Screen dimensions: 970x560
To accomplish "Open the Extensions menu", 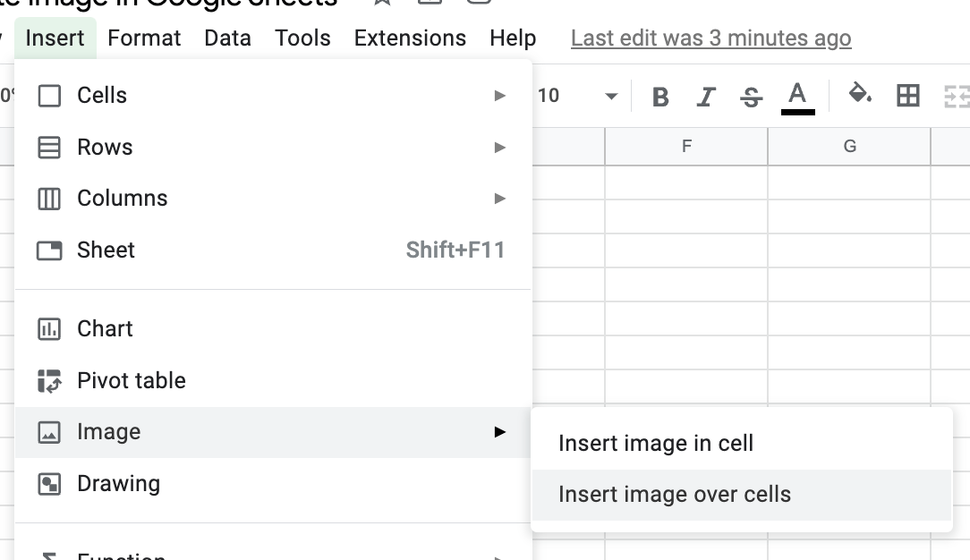I will 410,38.
